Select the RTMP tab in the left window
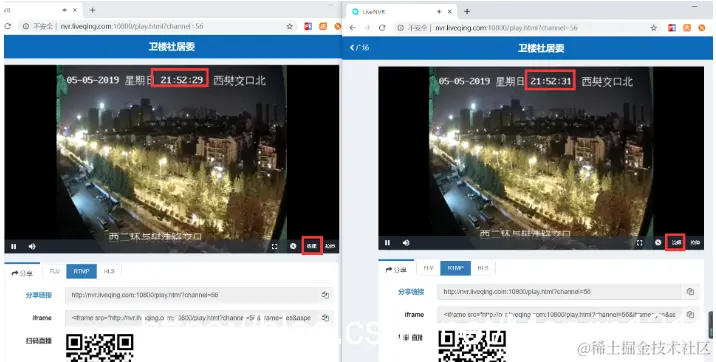This screenshot has height=362, width=716. tap(81, 271)
